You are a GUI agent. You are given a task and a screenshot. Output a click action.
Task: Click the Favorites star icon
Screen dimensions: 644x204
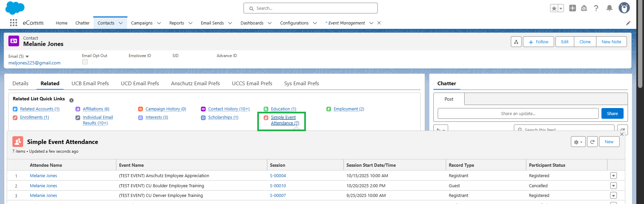pos(554,8)
